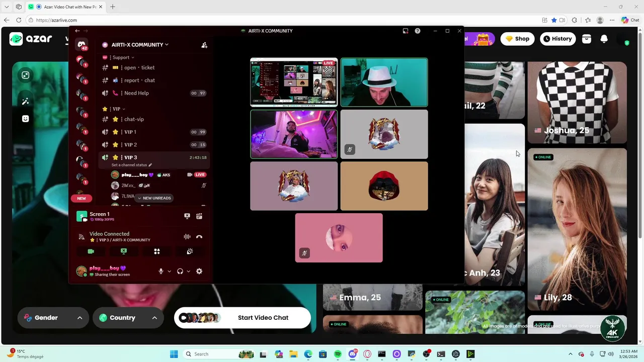Open the activities launcher button
The width and height of the screenshot is (644, 362).
[x=157, y=251]
